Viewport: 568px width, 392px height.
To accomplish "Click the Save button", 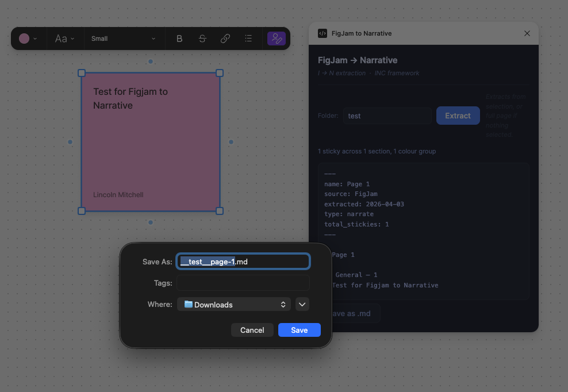I will pyautogui.click(x=299, y=330).
